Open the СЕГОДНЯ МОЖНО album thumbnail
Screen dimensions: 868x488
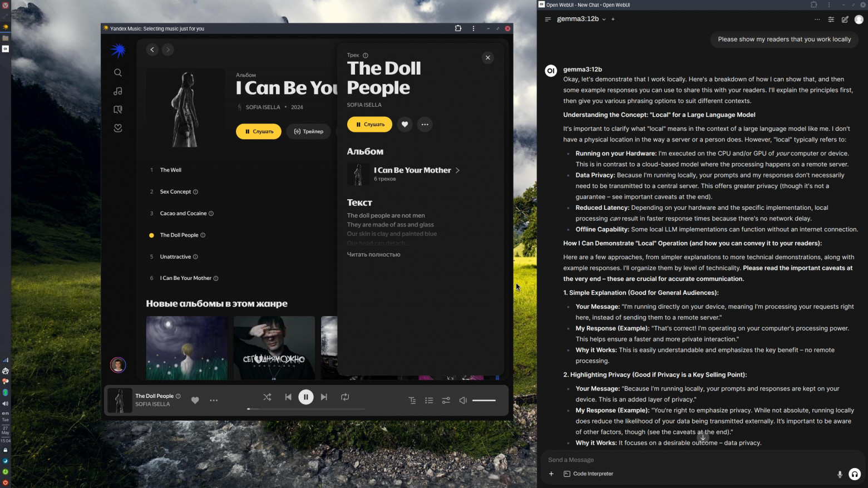274,348
